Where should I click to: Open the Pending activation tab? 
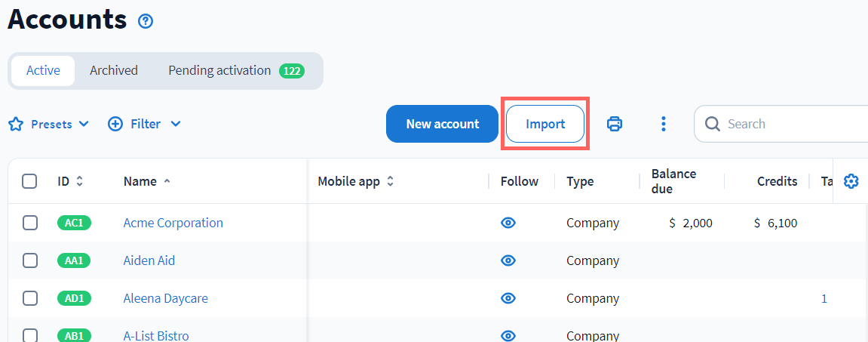click(x=235, y=70)
